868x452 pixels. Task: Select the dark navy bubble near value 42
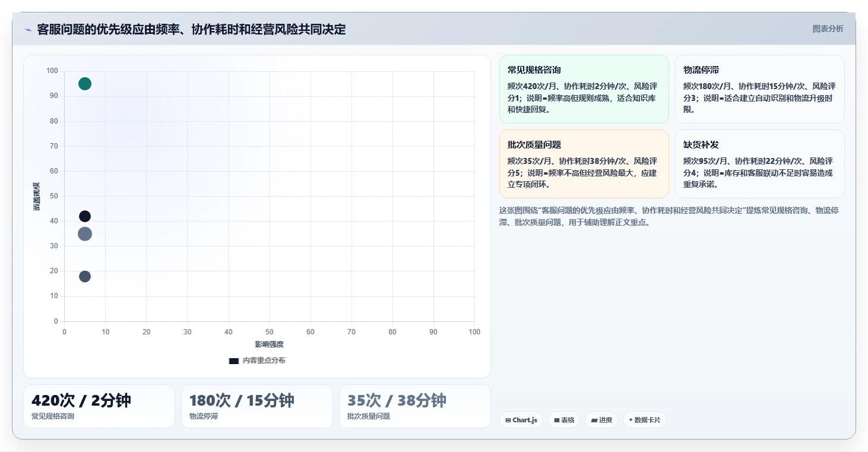pos(85,216)
